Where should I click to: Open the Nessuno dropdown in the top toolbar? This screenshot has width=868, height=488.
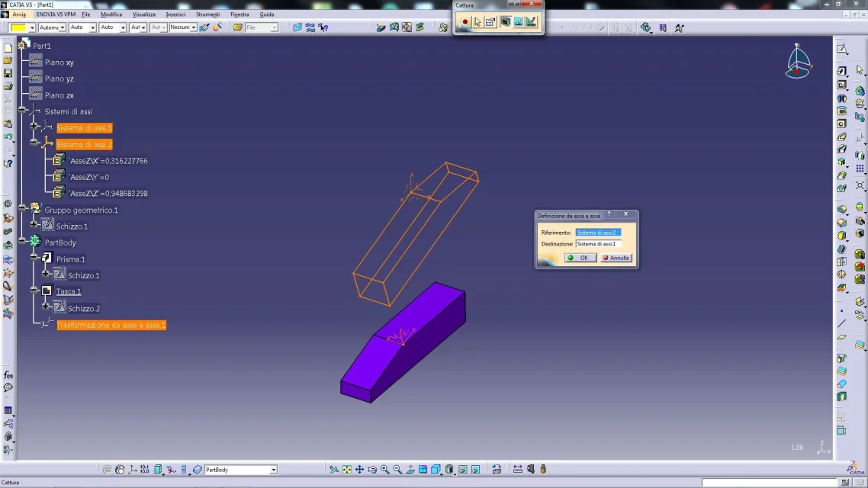coord(194,27)
